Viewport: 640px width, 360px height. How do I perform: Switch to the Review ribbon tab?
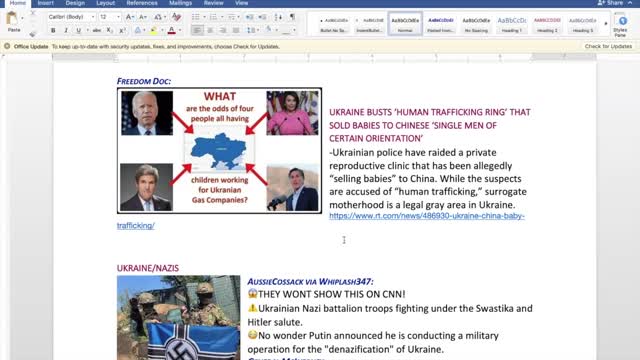(x=213, y=3)
